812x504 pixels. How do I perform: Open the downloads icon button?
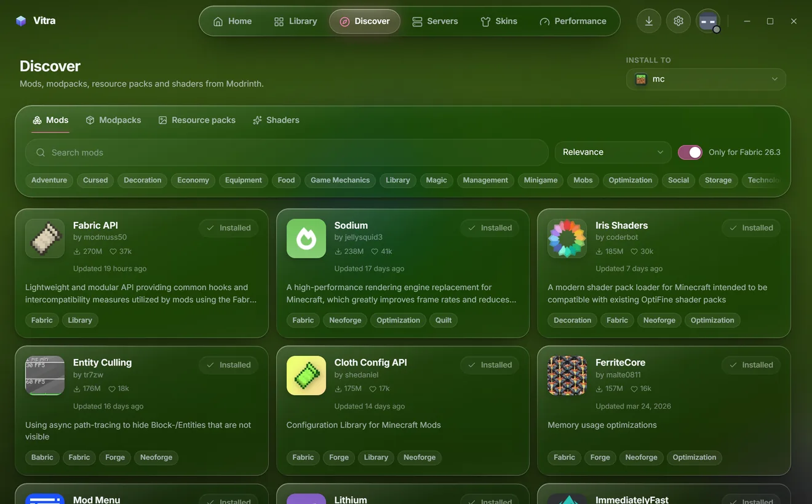tap(649, 21)
